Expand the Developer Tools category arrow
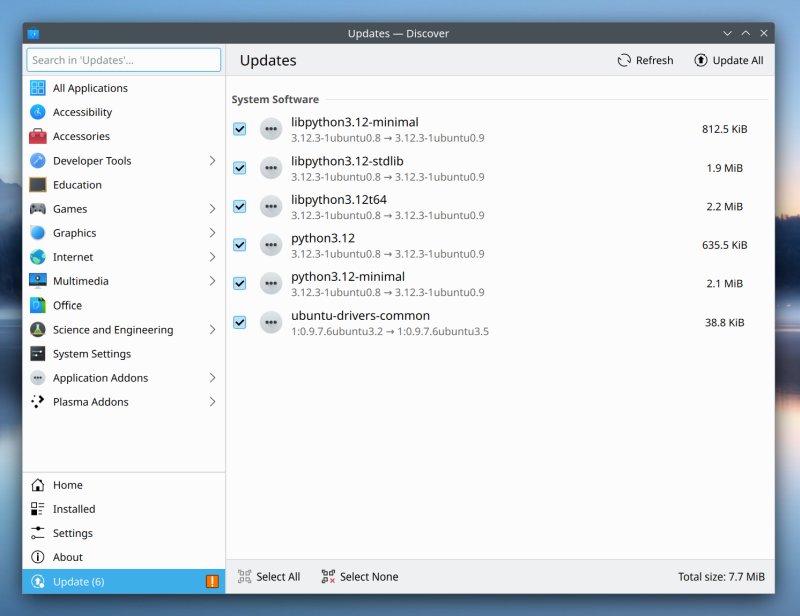This screenshot has height=616, width=800. [x=212, y=161]
